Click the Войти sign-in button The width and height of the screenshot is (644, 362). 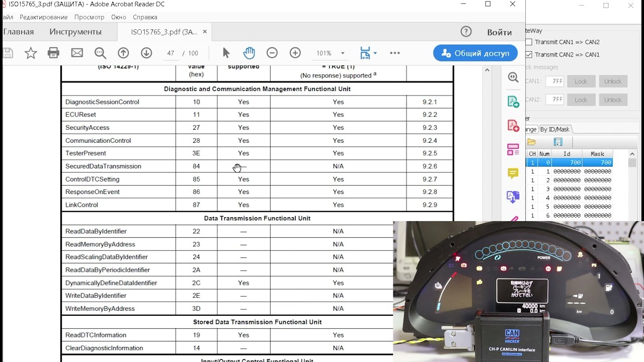tap(500, 32)
